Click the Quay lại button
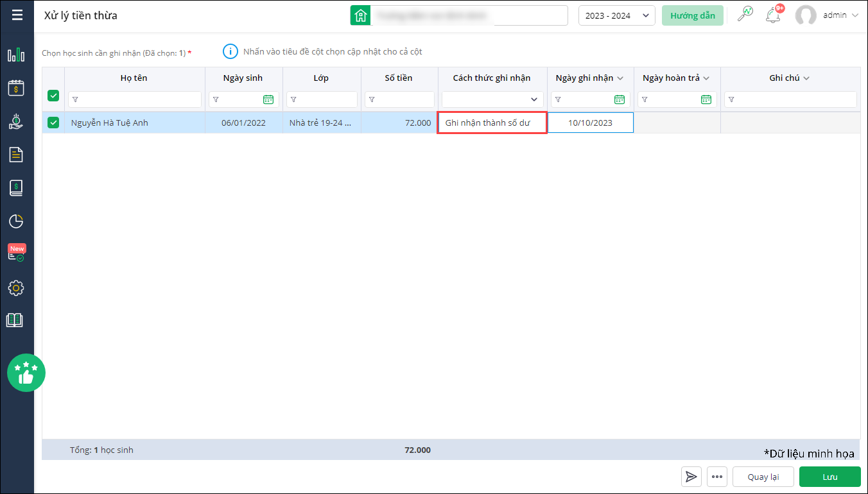Image resolution: width=868 pixels, height=494 pixels. pyautogui.click(x=763, y=477)
